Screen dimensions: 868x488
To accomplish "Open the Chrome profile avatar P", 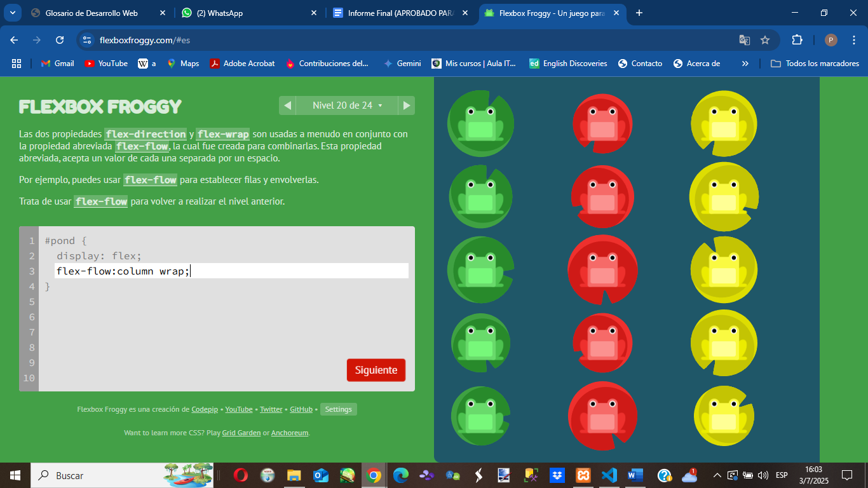I will click(x=831, y=40).
